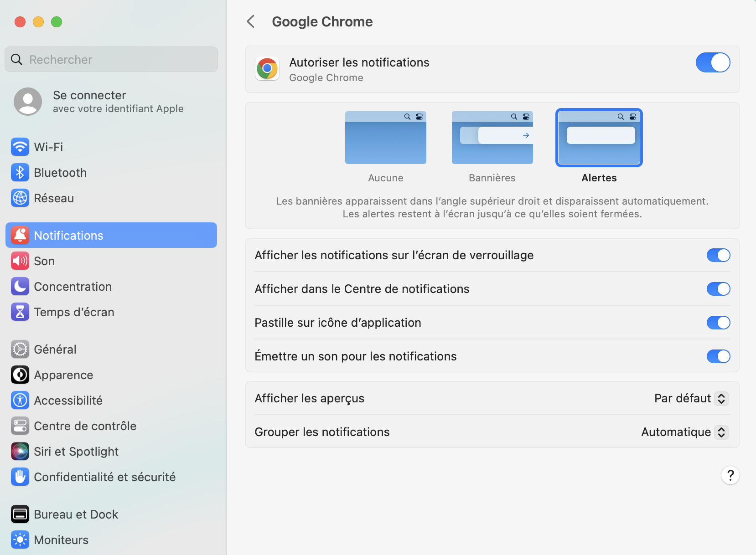Open Temps d'écran via hourglass icon

pos(20,312)
